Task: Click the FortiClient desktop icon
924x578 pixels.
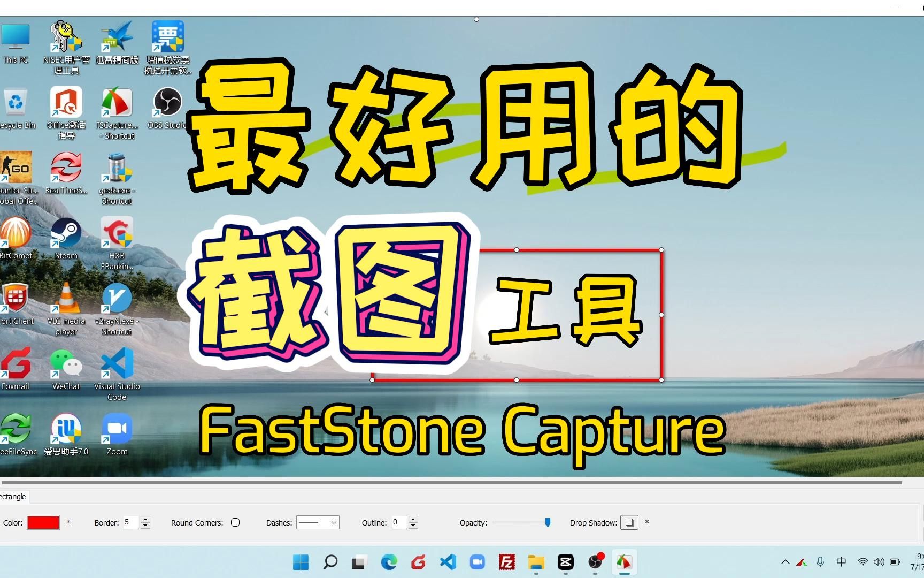Action: tap(16, 304)
